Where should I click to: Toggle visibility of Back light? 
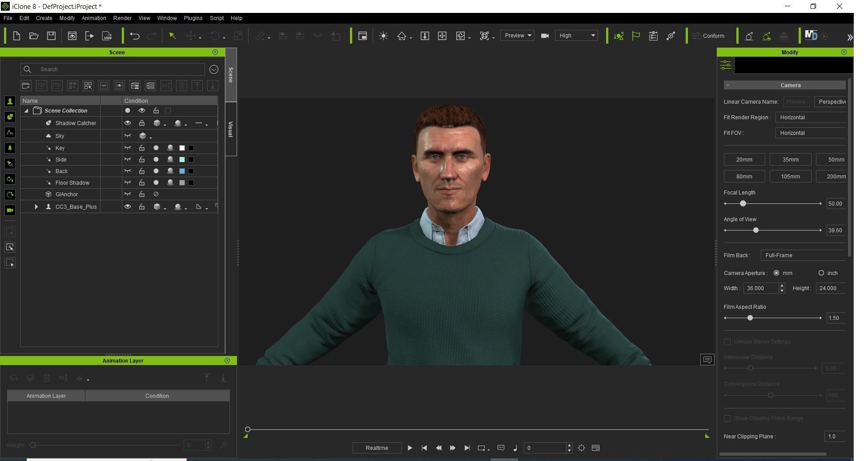[128, 171]
